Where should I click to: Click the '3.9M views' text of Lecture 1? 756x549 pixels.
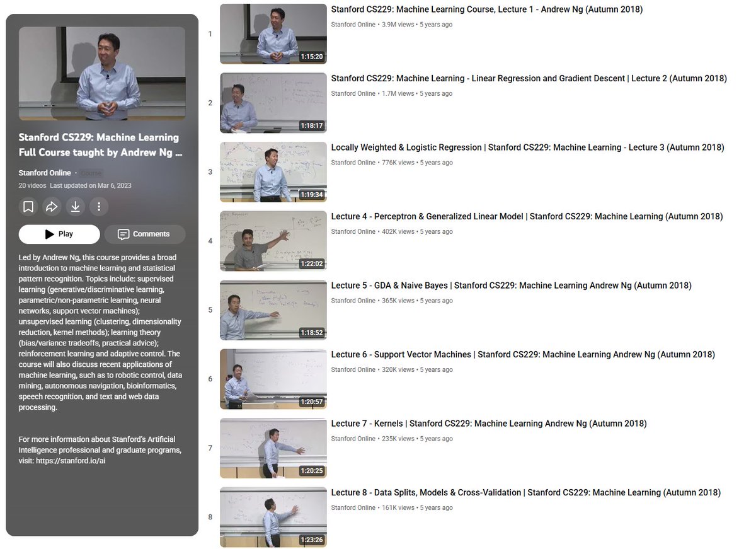398,25
